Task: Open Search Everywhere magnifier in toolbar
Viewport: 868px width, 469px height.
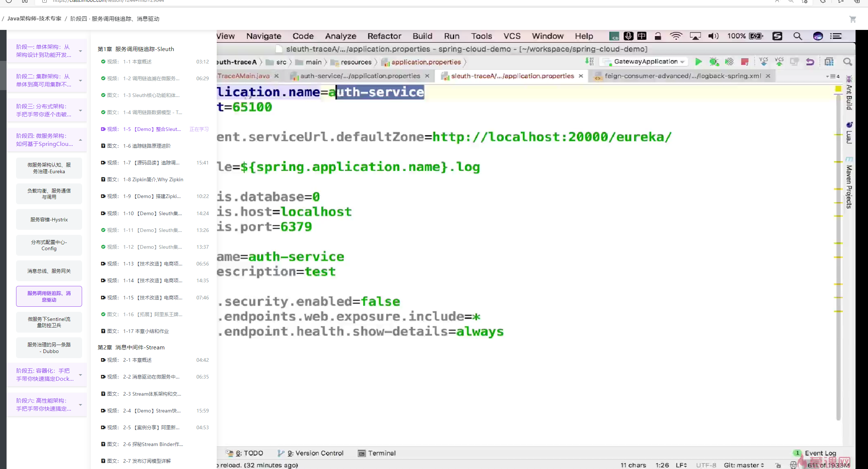Action: pos(847,62)
